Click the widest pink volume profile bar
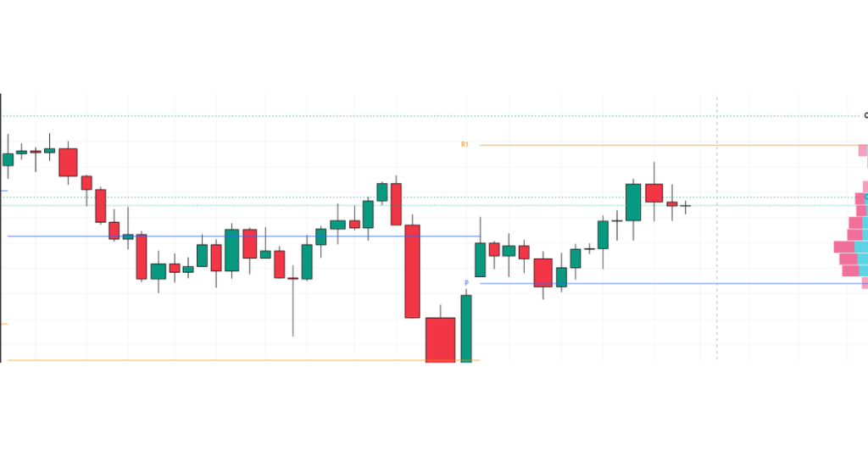868x456 pixels. [845, 247]
